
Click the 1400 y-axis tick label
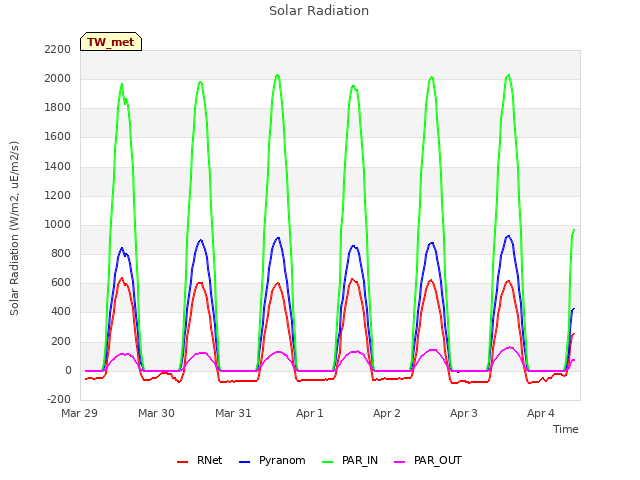coord(58,167)
